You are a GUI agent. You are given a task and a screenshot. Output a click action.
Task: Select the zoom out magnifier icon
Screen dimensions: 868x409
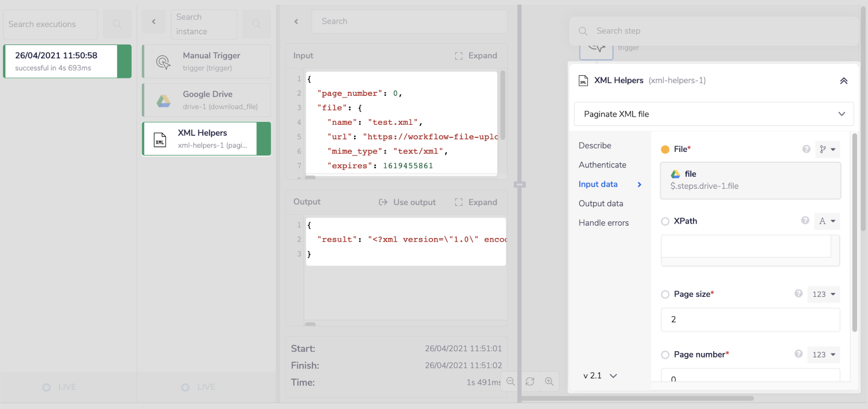pos(510,381)
